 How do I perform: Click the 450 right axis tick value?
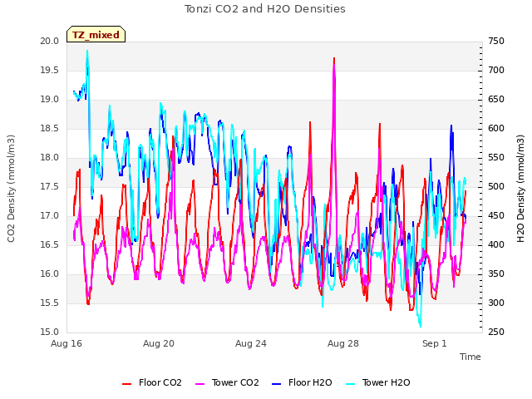pos(496,216)
